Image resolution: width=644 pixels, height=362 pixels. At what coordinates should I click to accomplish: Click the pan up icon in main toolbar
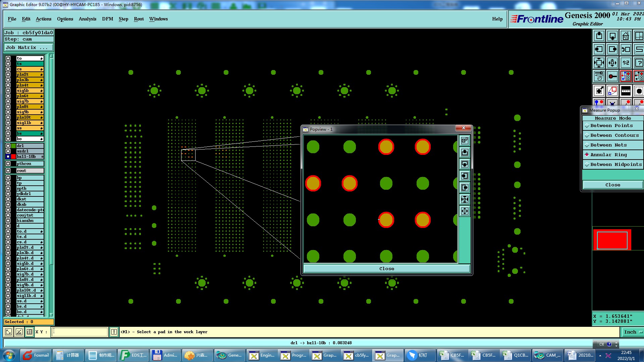point(599,36)
